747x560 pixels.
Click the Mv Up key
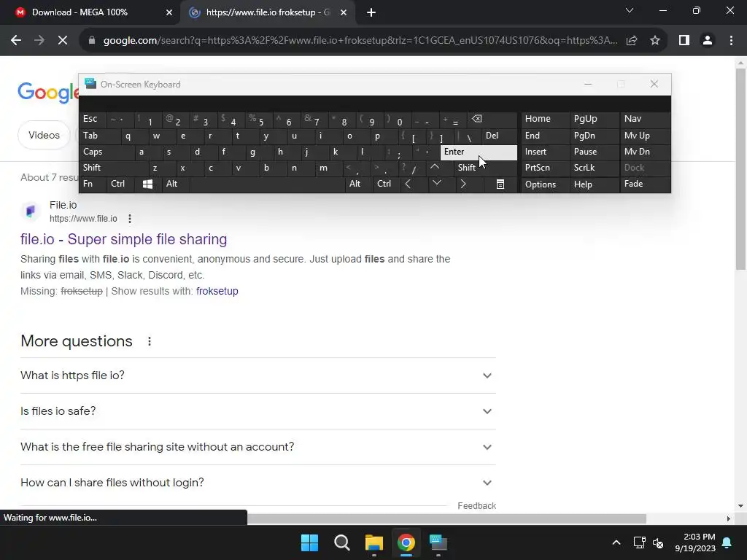point(645,136)
